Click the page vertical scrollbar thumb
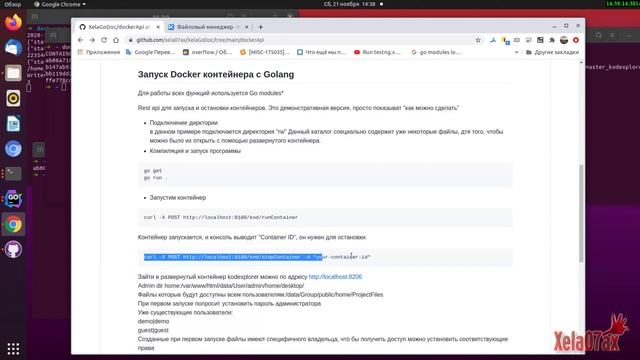The height and width of the screenshot is (360, 640). pos(581,213)
